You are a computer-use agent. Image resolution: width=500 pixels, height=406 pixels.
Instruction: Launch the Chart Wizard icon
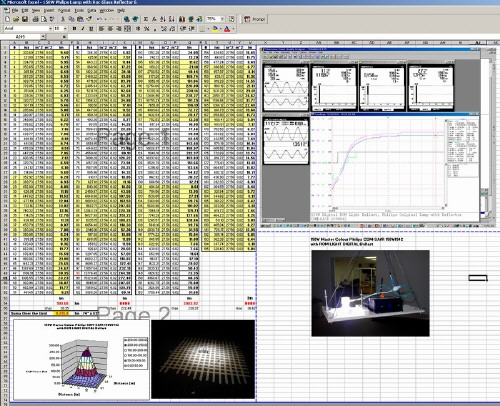182,19
